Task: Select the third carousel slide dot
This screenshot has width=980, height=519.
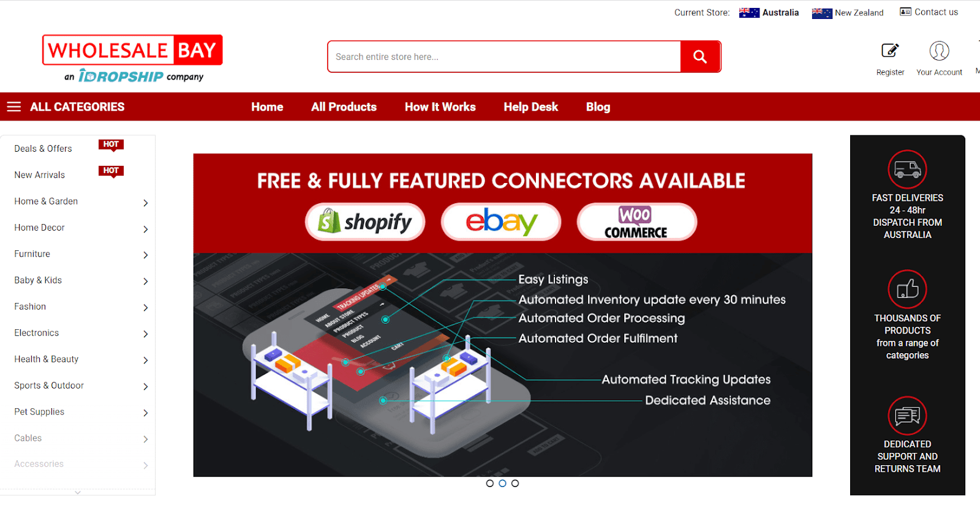Action: (515, 484)
